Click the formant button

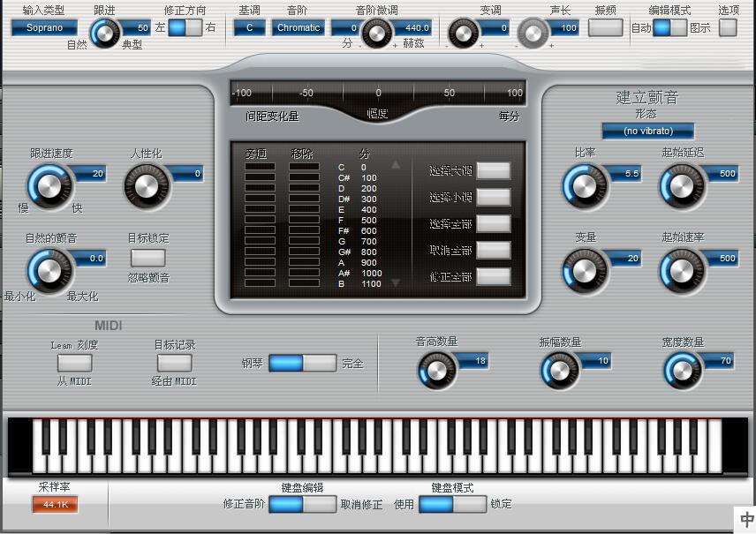tap(606, 27)
